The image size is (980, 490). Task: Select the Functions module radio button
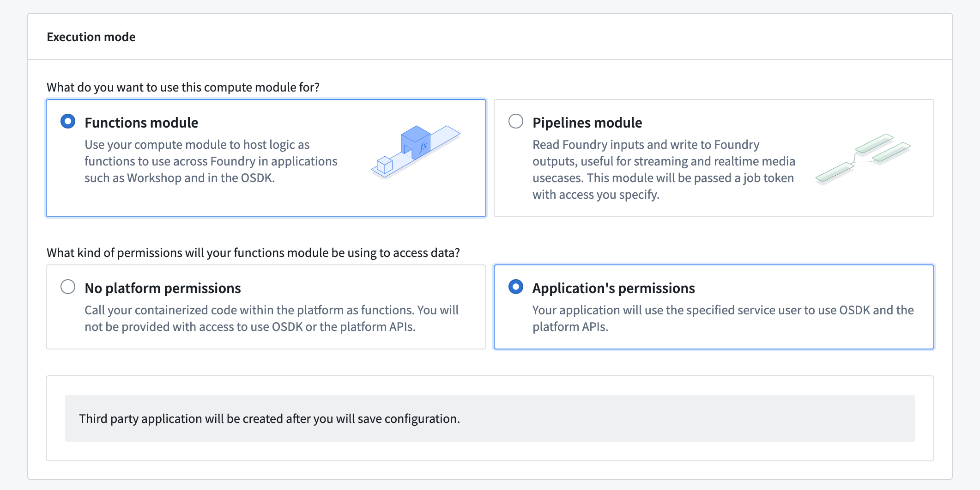[67, 121]
